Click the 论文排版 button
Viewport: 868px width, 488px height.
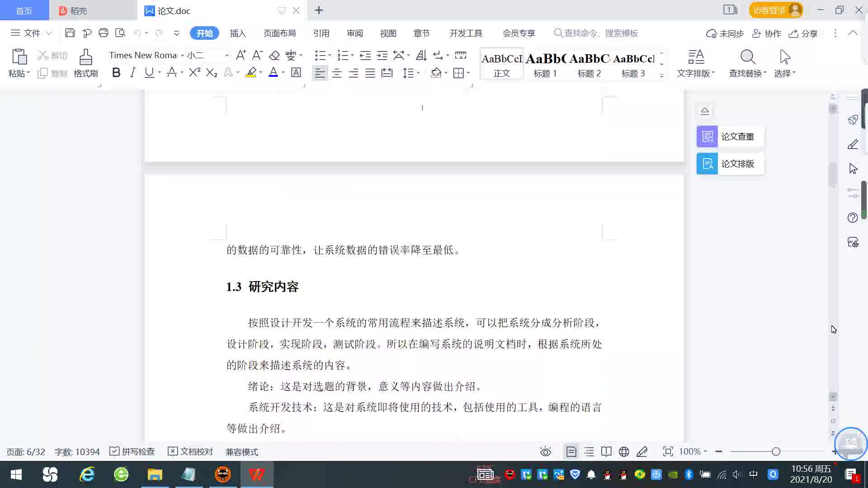pos(730,164)
